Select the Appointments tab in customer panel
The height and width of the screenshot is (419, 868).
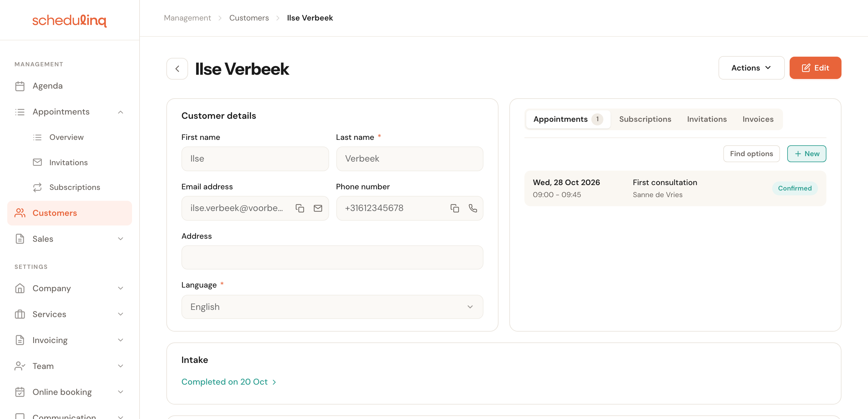click(x=568, y=119)
